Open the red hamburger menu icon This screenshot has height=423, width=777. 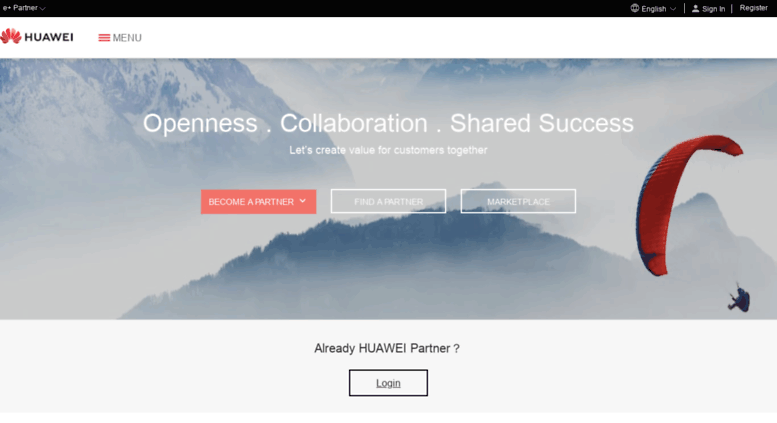point(104,38)
